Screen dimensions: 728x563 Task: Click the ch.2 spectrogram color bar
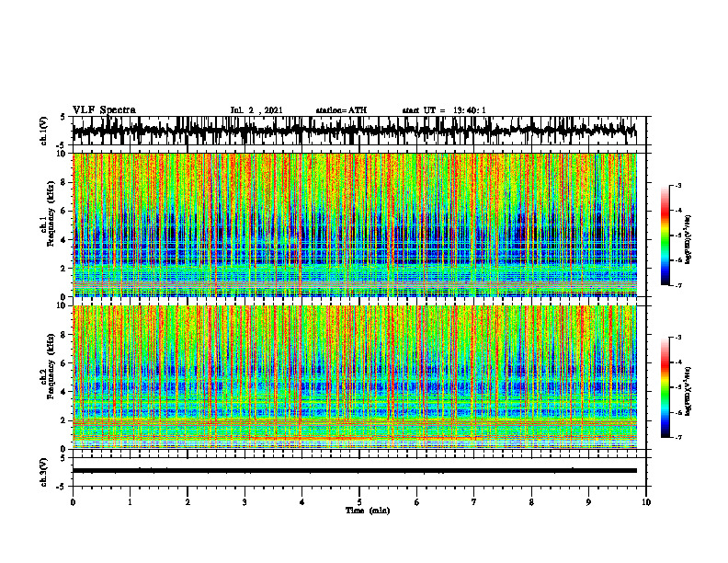[665, 387]
